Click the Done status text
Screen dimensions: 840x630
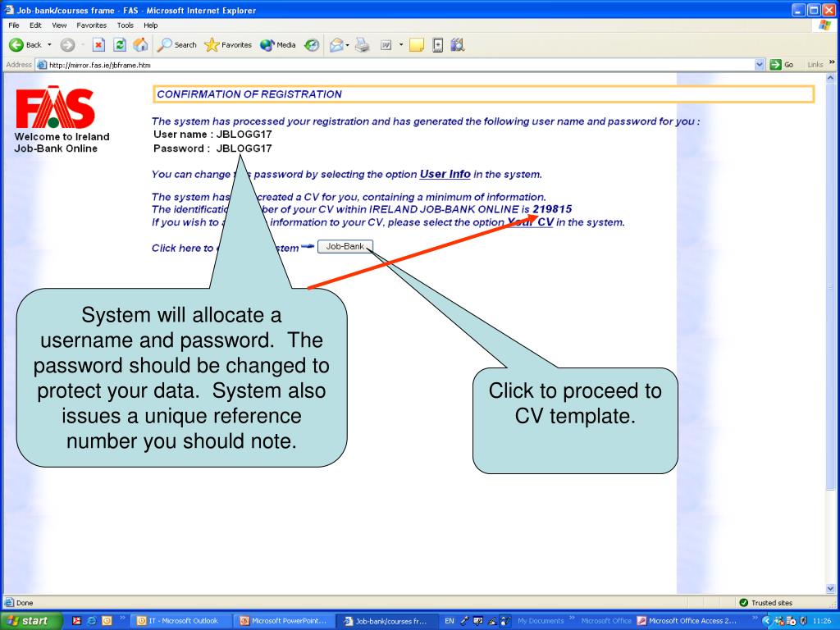[x=24, y=603]
